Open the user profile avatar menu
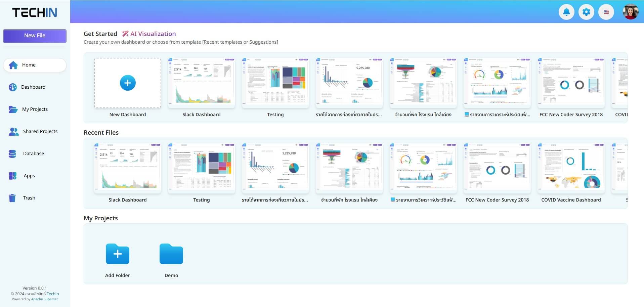This screenshot has height=307, width=644. [x=630, y=12]
